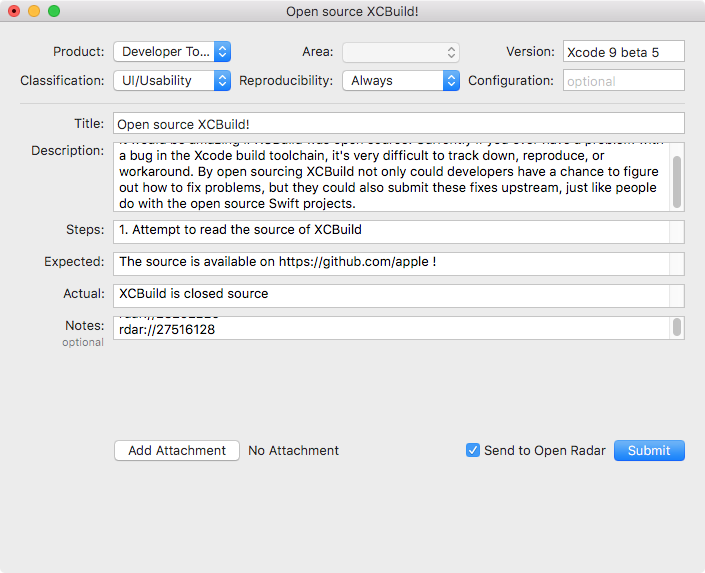Screen dimensions: 705x573
Task: Open the disabled Area dropdown
Action: [x=401, y=53]
